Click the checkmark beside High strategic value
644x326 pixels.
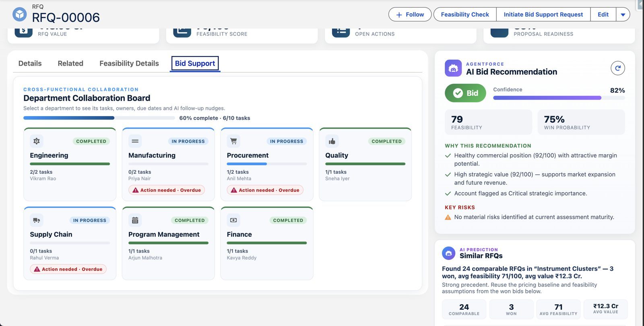tap(448, 174)
